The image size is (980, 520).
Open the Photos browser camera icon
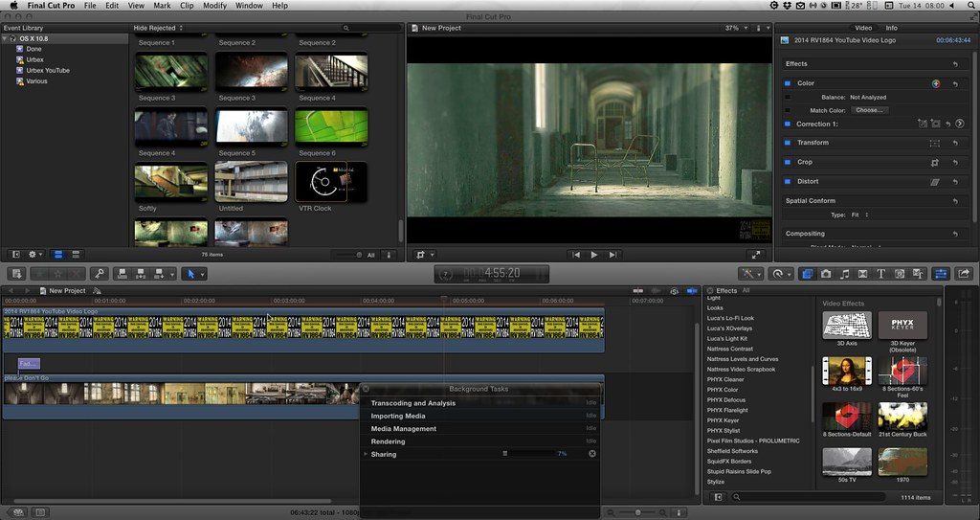(x=826, y=274)
